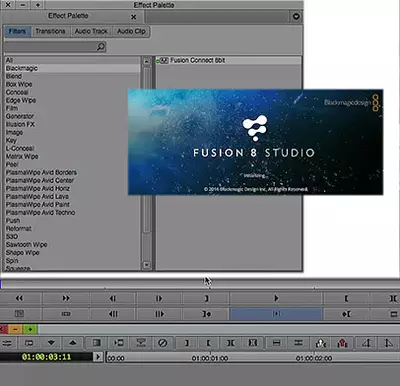Click the down-arrow button in the timeline toolbar

click(51, 343)
